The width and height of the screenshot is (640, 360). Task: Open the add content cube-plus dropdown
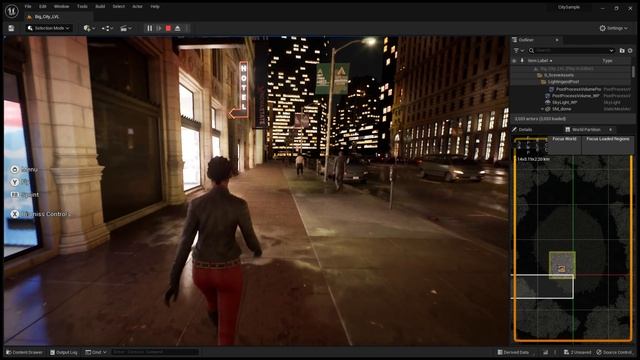pyautogui.click(x=89, y=28)
